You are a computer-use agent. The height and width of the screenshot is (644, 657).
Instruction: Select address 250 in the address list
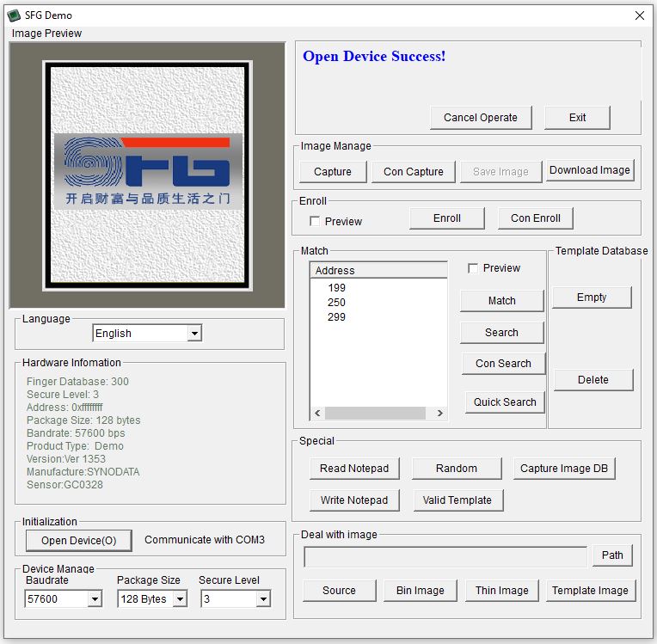tap(336, 302)
